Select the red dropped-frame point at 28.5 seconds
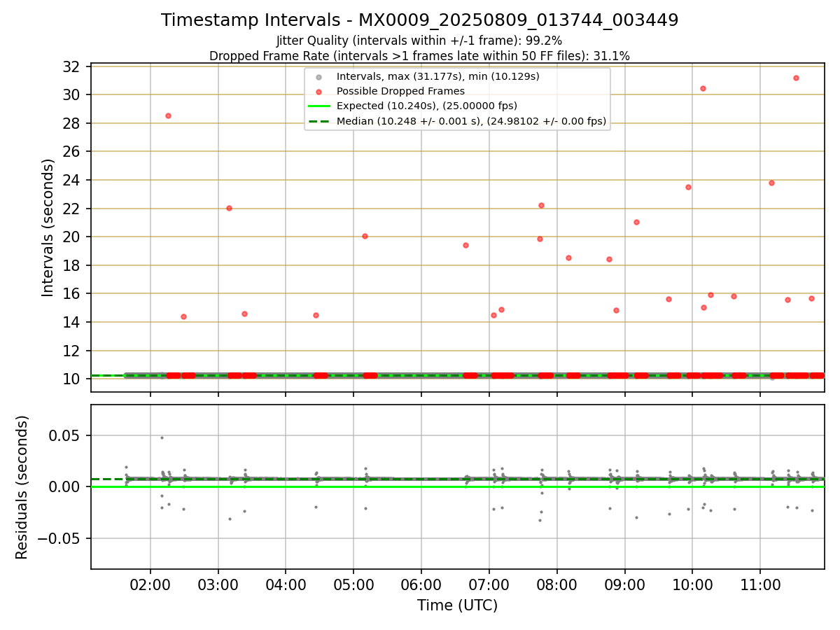This screenshot has height=630, width=840. click(x=168, y=115)
